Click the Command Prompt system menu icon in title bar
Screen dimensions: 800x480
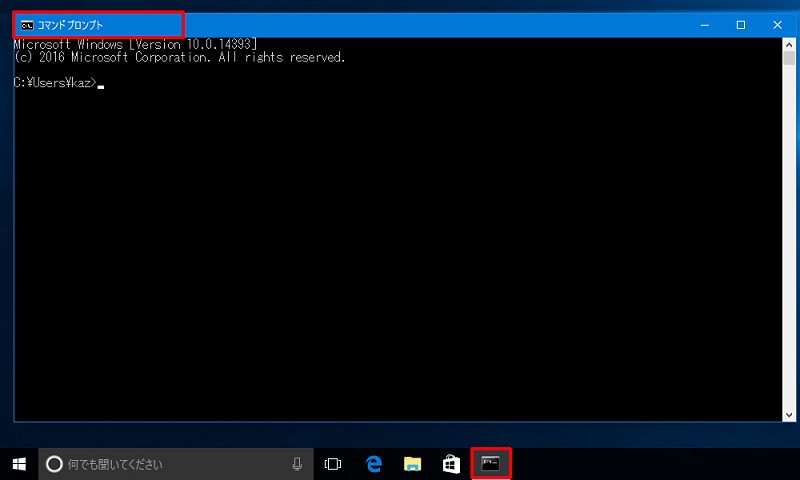pos(27,25)
